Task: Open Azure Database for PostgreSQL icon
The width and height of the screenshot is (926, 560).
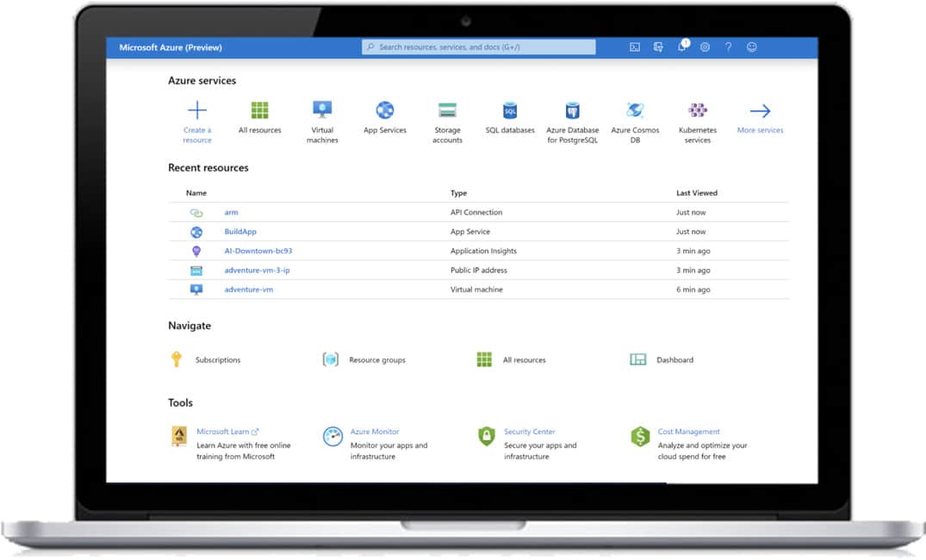Action: coord(573,110)
